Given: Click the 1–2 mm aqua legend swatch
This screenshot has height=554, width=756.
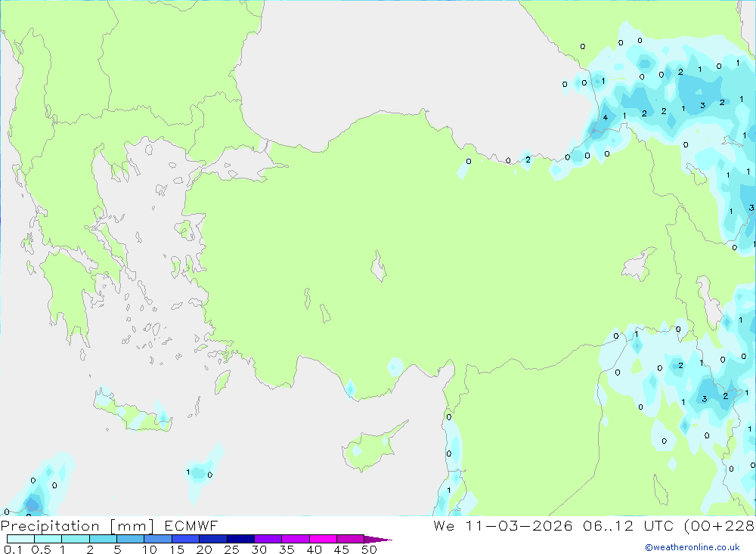Looking at the screenshot, I should click(76, 539).
